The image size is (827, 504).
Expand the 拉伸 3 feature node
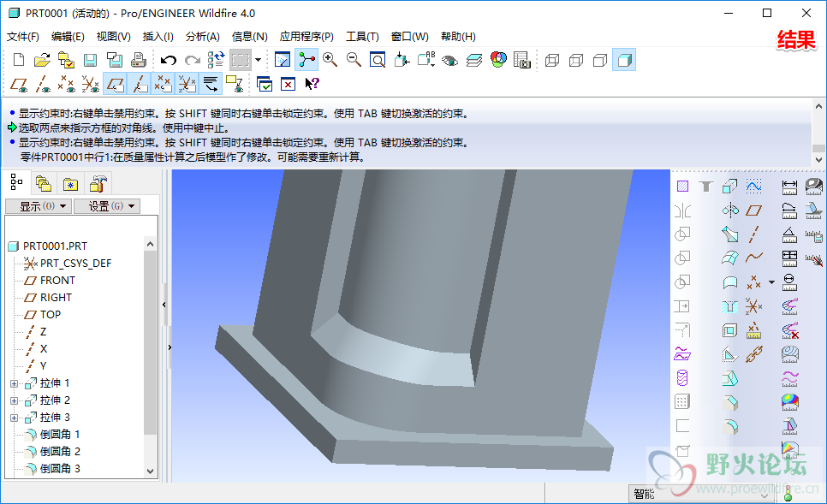[x=15, y=418]
